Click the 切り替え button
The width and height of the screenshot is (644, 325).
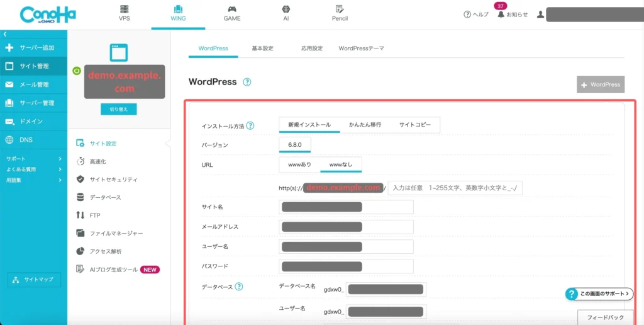tap(119, 110)
